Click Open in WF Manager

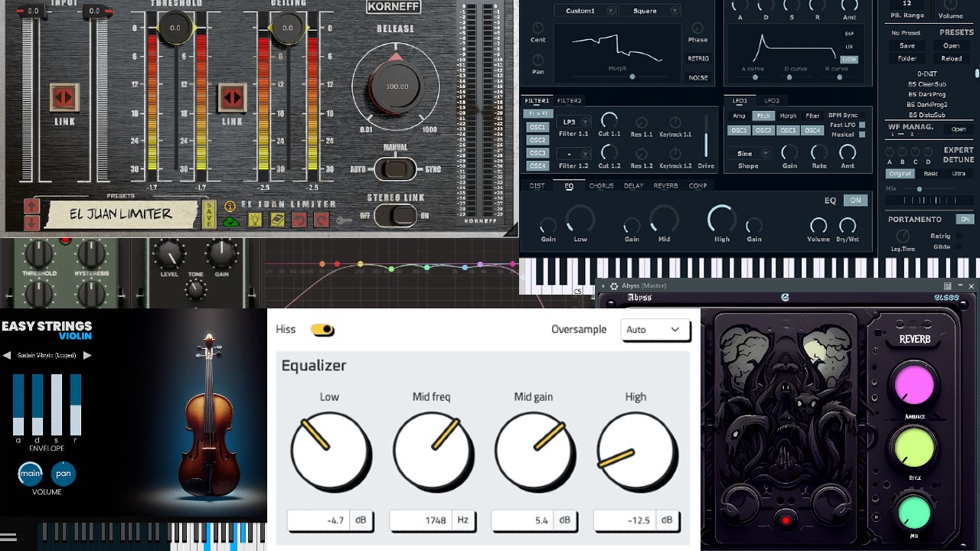[959, 129]
